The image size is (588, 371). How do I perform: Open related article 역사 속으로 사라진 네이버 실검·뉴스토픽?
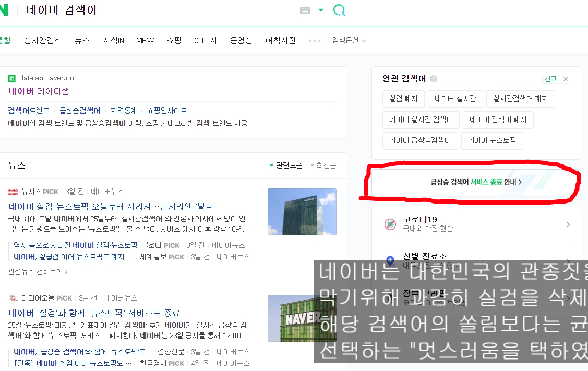[x=75, y=245]
